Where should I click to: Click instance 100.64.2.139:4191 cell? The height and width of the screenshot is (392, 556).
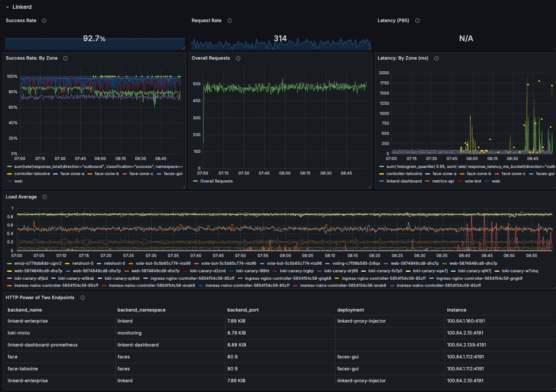click(x=500, y=345)
